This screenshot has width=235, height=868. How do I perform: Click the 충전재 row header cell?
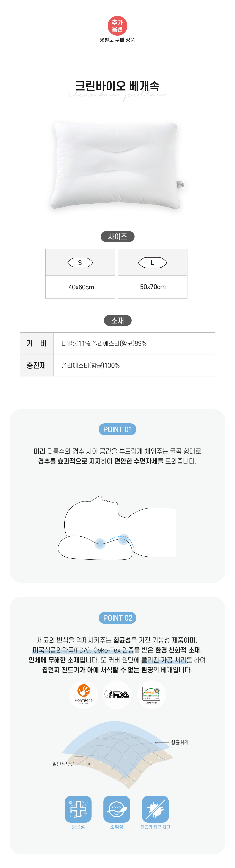point(36,365)
